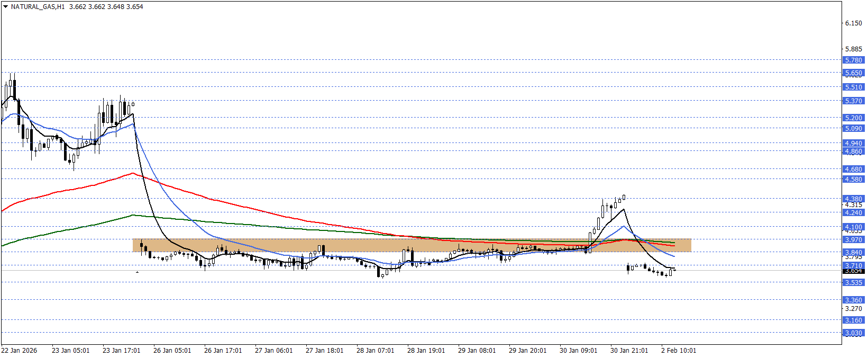The width and height of the screenshot is (868, 357).
Task: Click the triangle arrow before NATURAL_GAS,H1 title
Action: 5,7
